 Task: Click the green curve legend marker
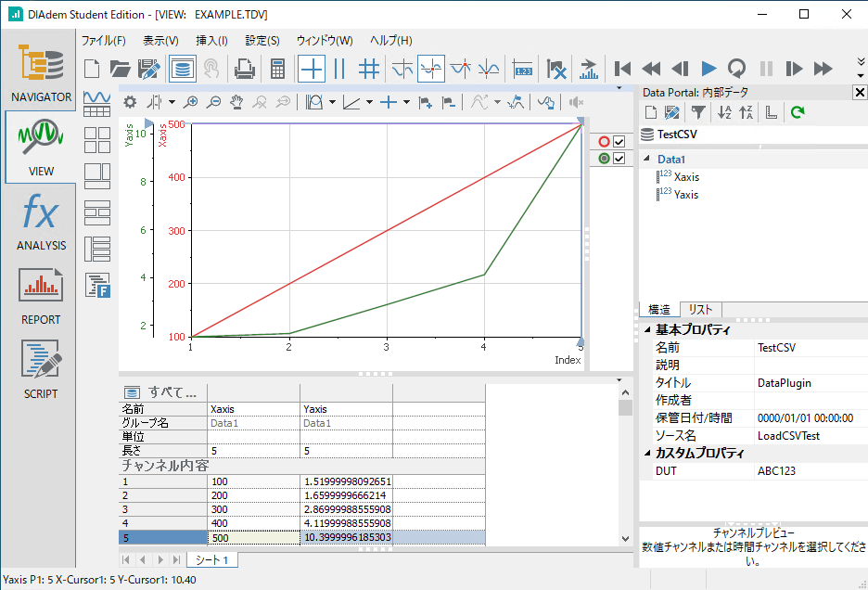604,159
